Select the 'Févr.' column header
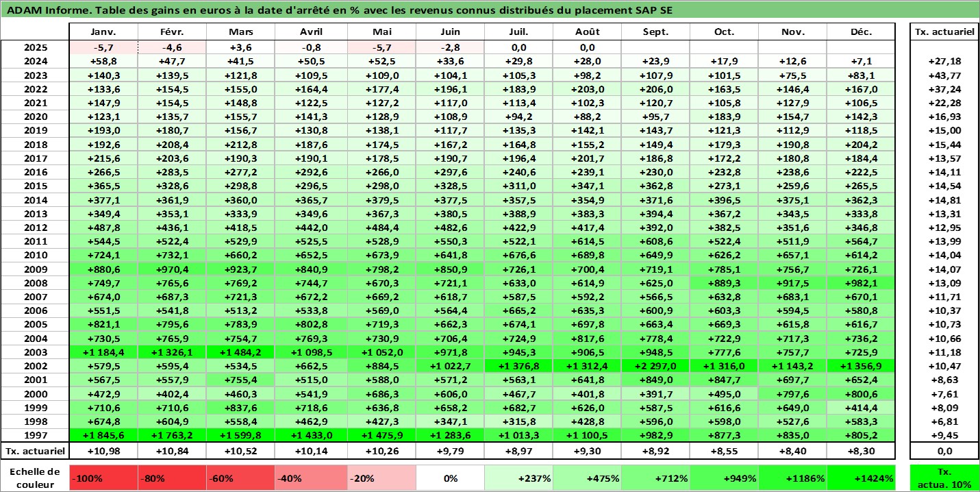980x492 pixels. 172,32
